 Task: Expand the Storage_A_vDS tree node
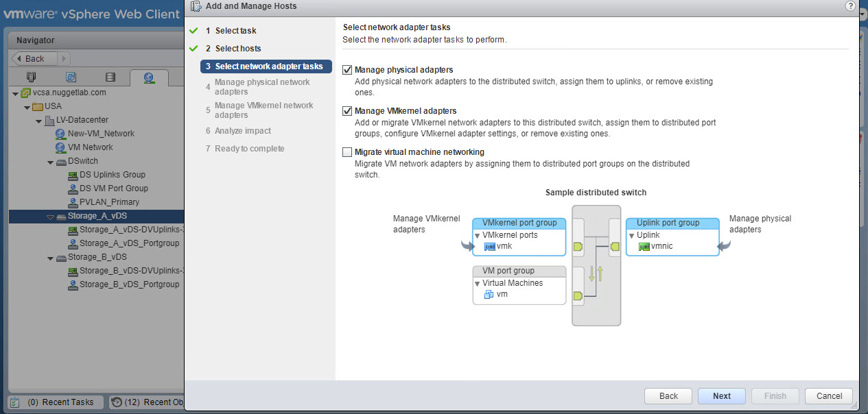pyautogui.click(x=50, y=217)
